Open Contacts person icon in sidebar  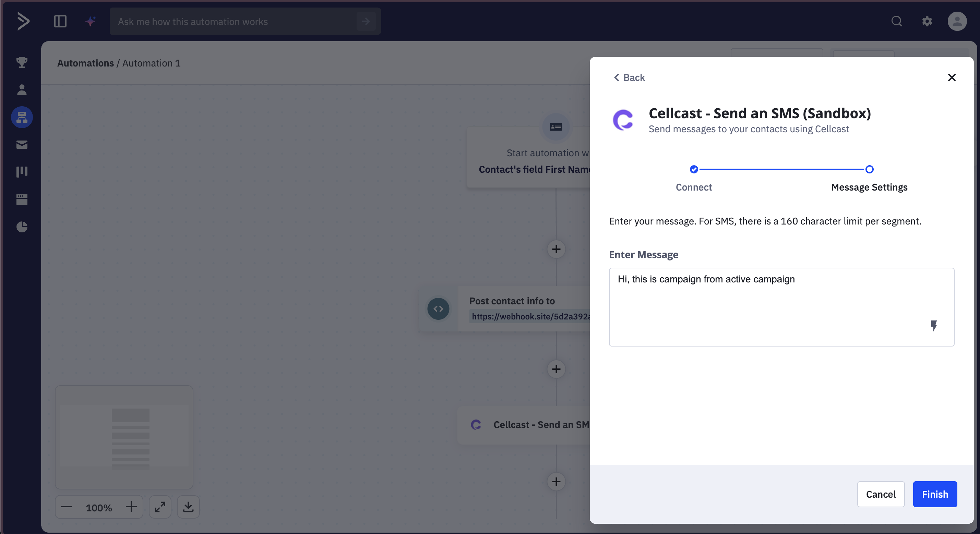pos(22,90)
